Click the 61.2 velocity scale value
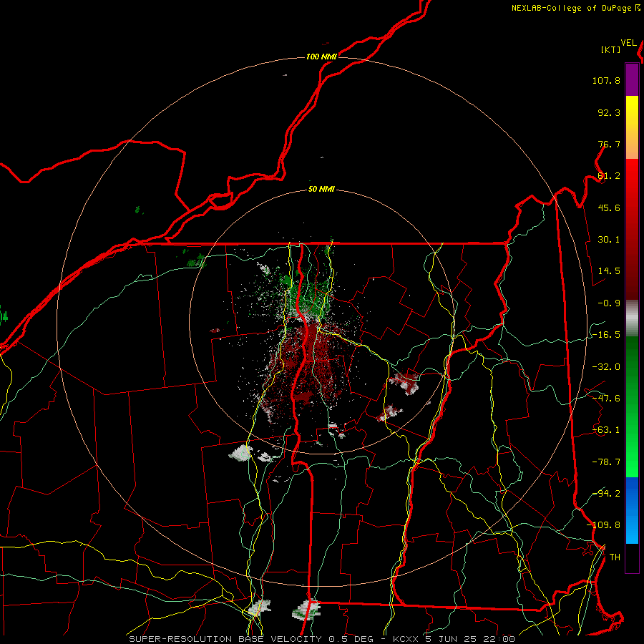Image resolution: width=644 pixels, height=644 pixels. [x=609, y=176]
